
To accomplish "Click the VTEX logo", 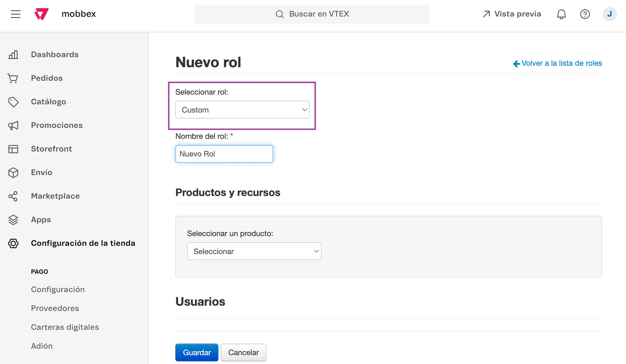I will [42, 14].
